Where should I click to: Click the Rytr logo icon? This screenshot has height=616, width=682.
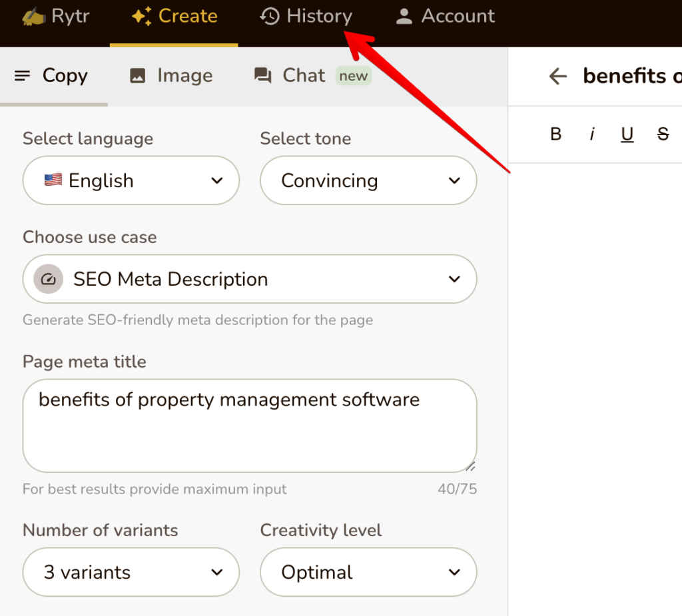click(33, 17)
